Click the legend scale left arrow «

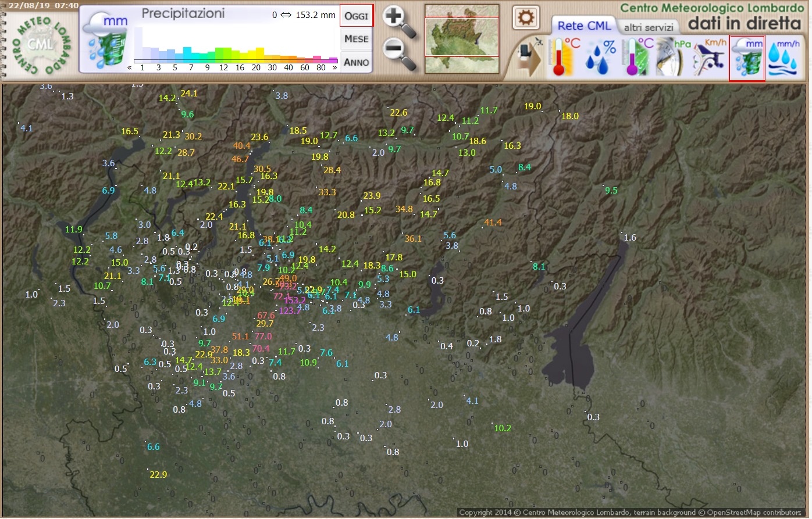(130, 68)
